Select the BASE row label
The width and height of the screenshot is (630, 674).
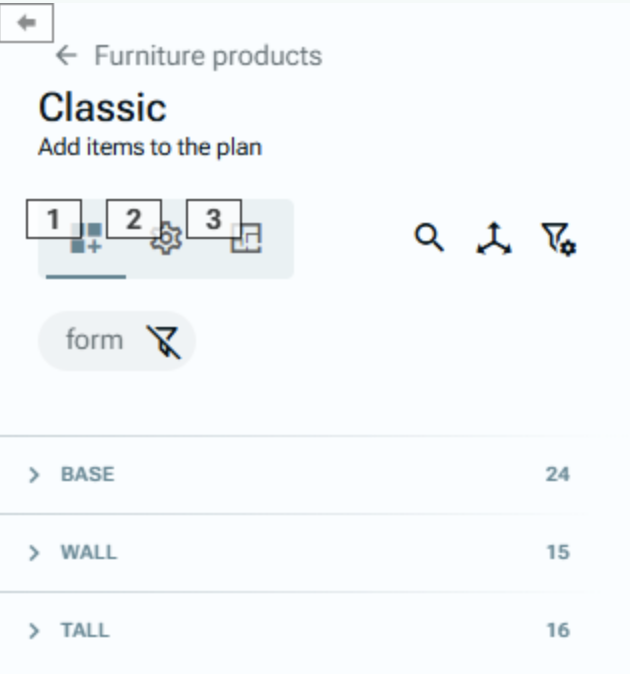(88, 475)
